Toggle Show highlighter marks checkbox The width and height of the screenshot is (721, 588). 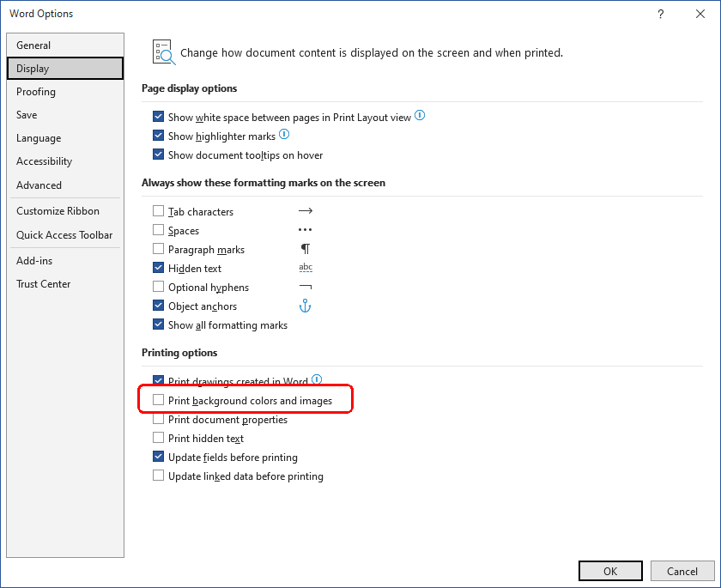click(x=158, y=135)
